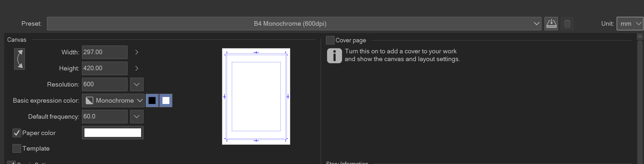Screen dimensions: 644x164
Task: Click the Resolution input field
Action: (x=104, y=84)
